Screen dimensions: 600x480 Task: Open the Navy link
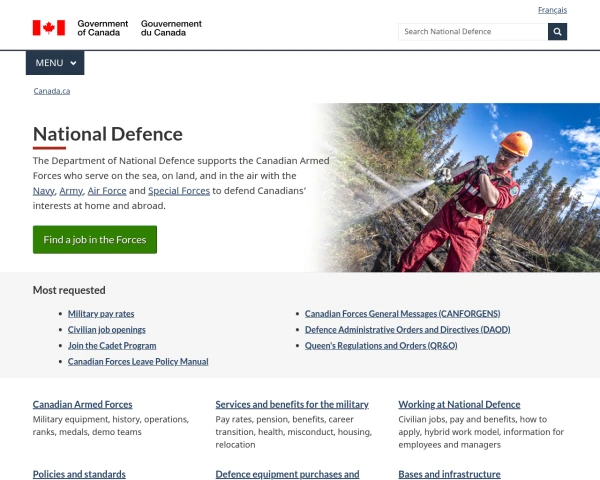[x=44, y=191]
